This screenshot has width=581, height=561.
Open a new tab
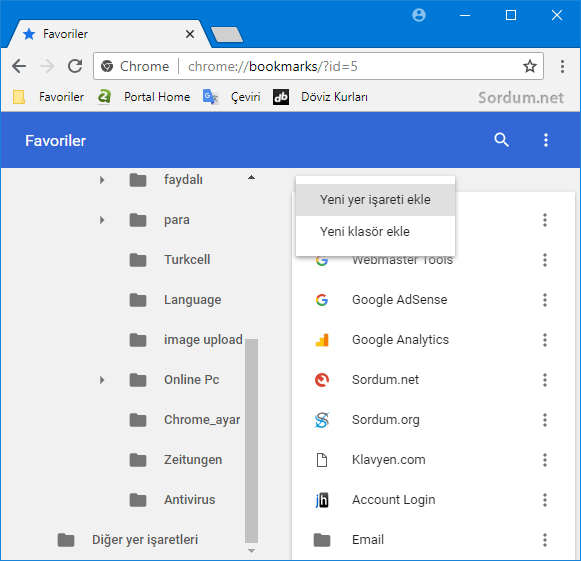[x=227, y=34]
